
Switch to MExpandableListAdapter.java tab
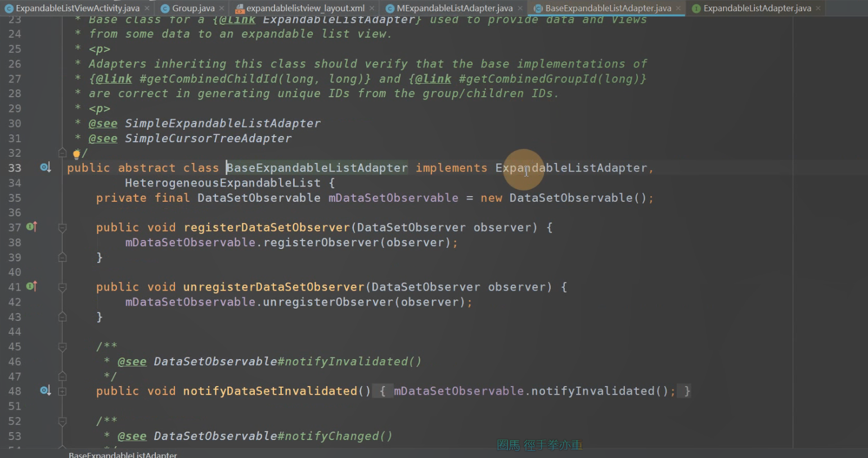(454, 8)
